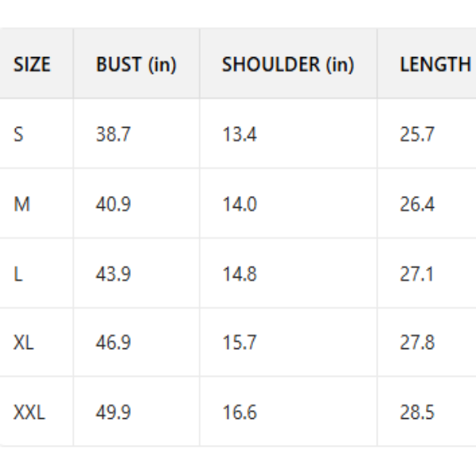This screenshot has width=476, height=476.
Task: Select the size L row label
Action: coord(17,274)
